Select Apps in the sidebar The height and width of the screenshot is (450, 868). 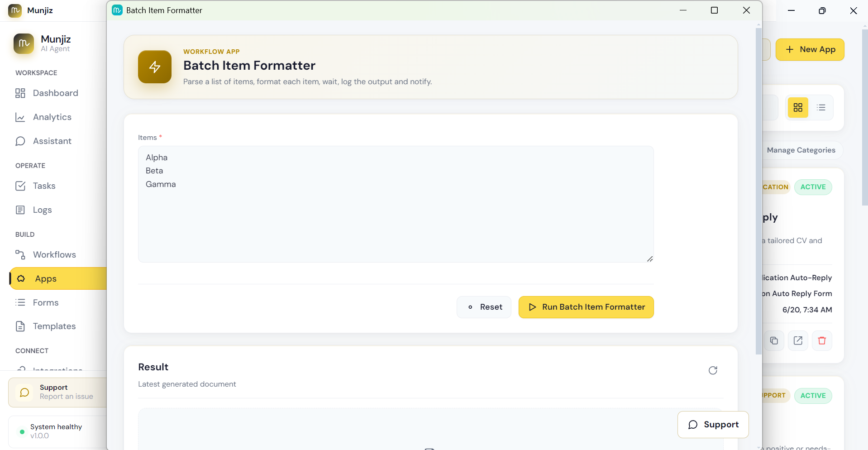[57, 278]
